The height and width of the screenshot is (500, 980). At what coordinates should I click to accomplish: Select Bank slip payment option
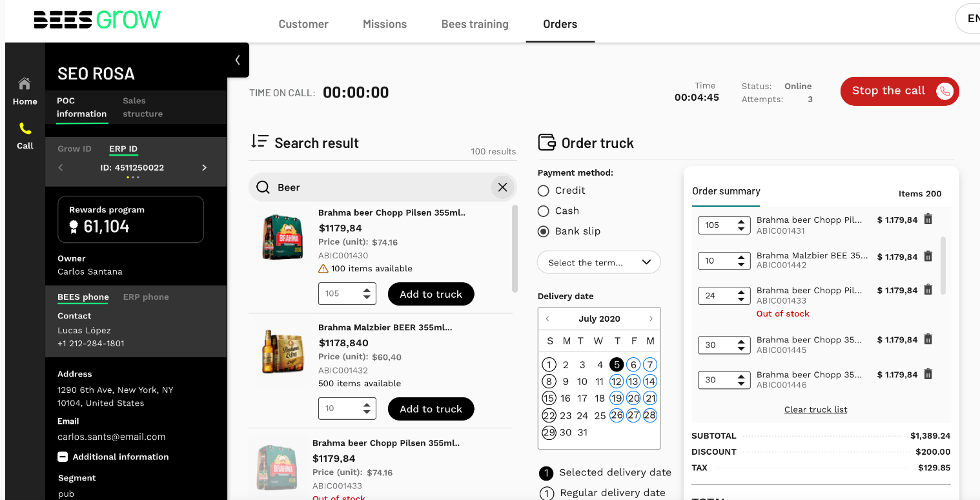pyautogui.click(x=544, y=231)
